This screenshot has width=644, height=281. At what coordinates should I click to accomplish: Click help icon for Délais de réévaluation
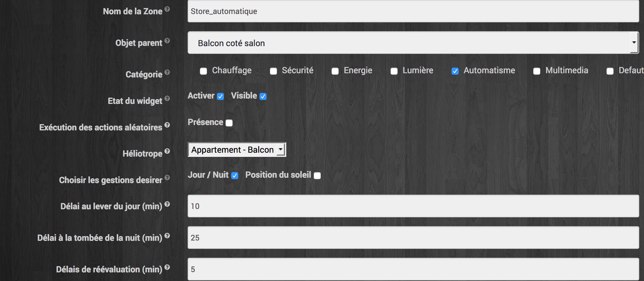(167, 267)
